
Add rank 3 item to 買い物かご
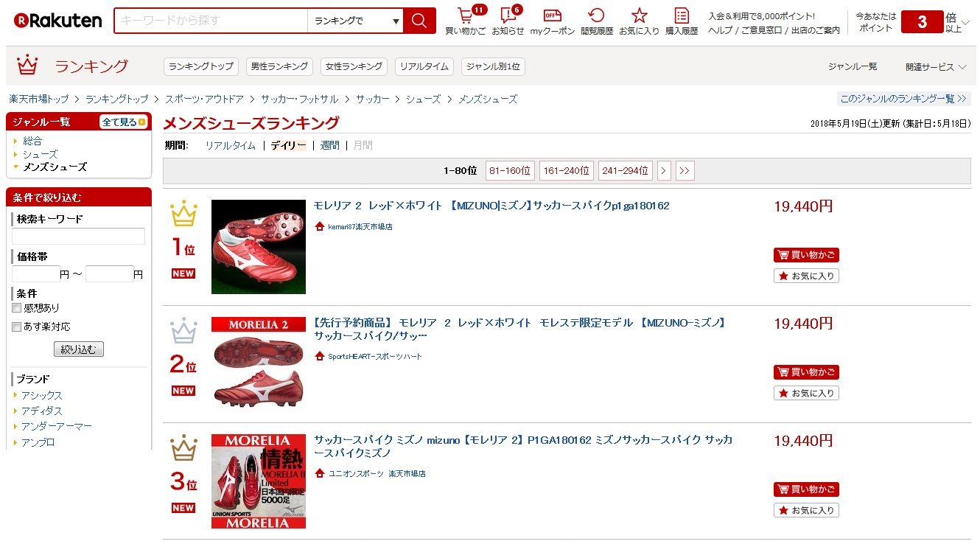coord(806,489)
